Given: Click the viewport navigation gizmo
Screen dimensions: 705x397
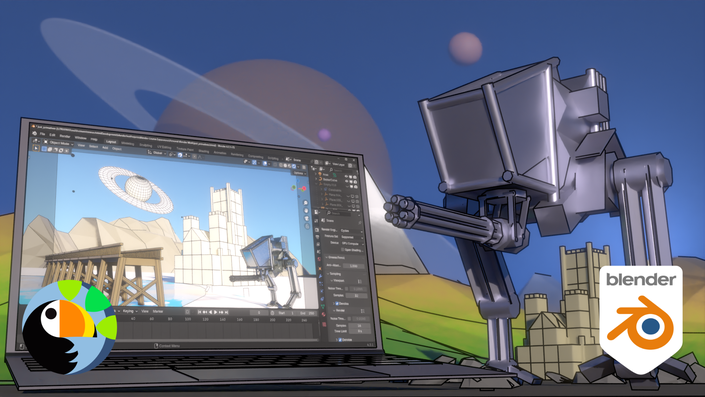Looking at the screenshot, I should click(299, 188).
